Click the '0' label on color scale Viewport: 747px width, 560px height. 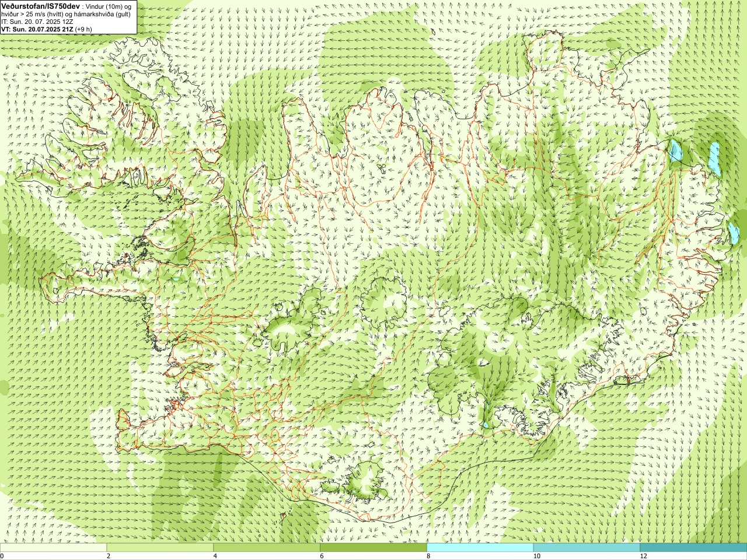(x=2, y=556)
